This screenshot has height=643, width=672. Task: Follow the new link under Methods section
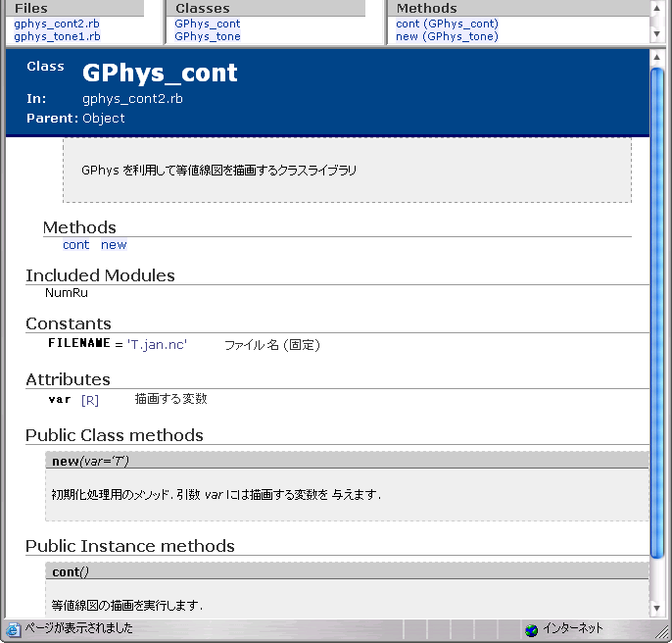(114, 245)
